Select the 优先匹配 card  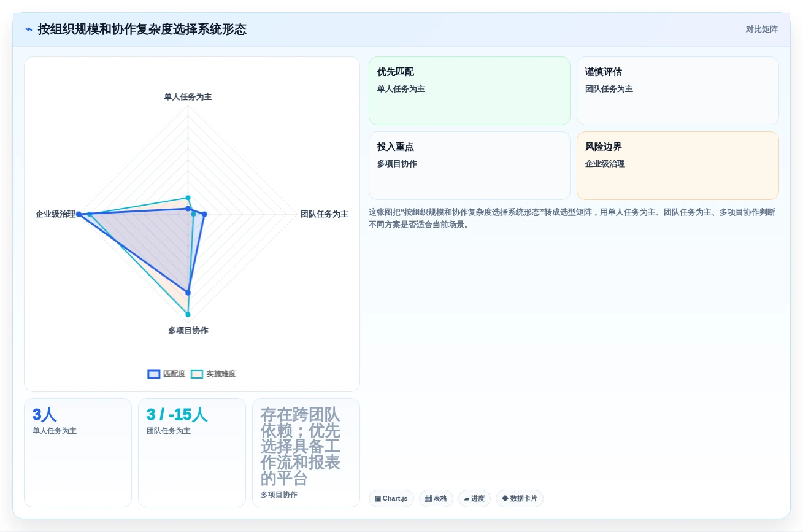point(469,91)
